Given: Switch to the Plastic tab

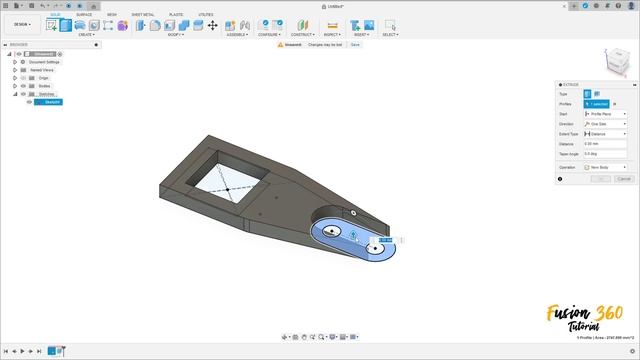Looking at the screenshot, I should click(176, 15).
